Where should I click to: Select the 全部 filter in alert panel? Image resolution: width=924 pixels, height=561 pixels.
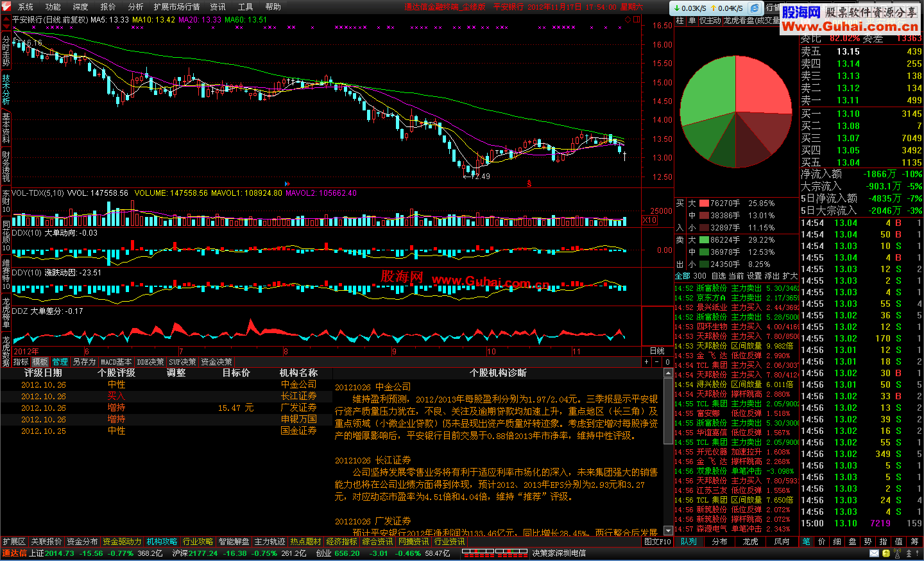(x=683, y=276)
